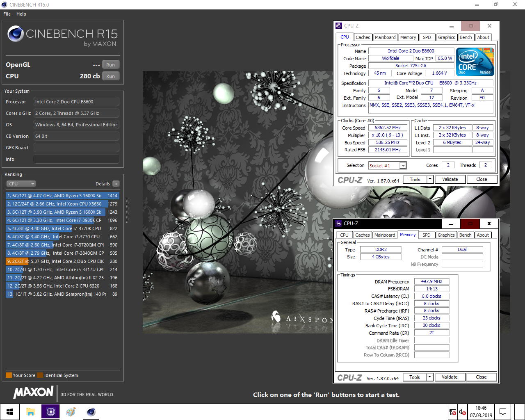Click the Your Score orange legend swatch

click(x=9, y=375)
